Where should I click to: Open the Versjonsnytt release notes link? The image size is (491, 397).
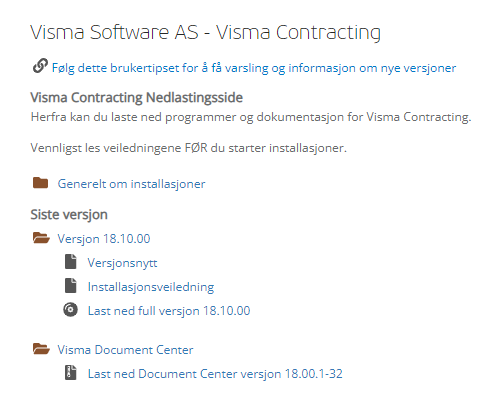click(x=122, y=263)
